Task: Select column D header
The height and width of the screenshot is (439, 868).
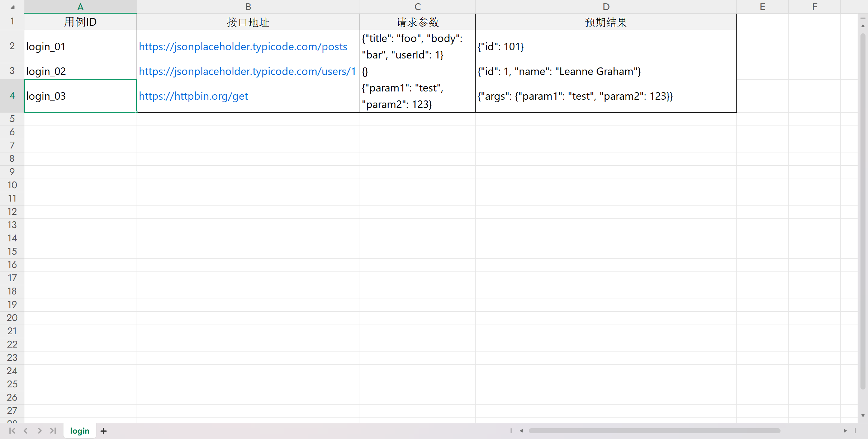Action: point(606,7)
